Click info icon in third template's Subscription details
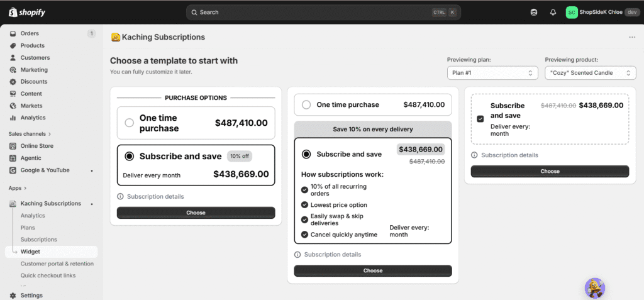The height and width of the screenshot is (300, 644). point(474,155)
